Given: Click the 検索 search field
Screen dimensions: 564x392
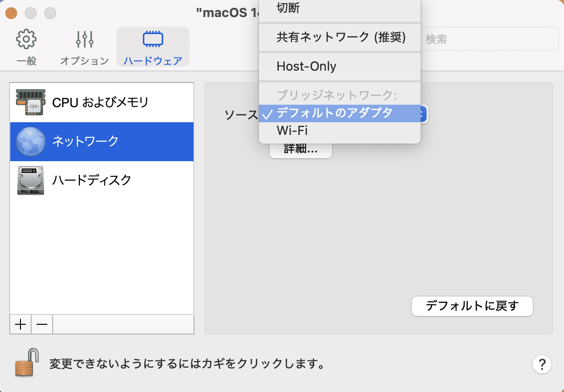Looking at the screenshot, I should pyautogui.click(x=489, y=39).
